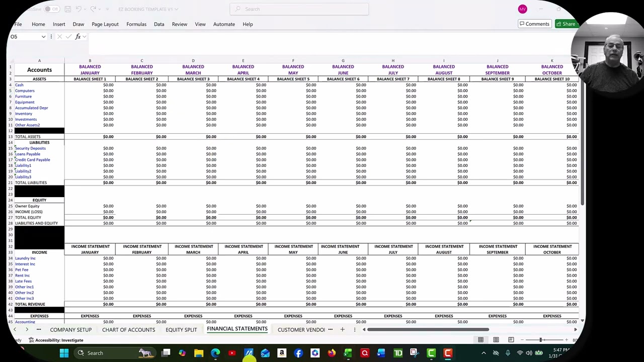Expand the formula bar chevron beside fx
644x362 pixels.
coord(85,37)
